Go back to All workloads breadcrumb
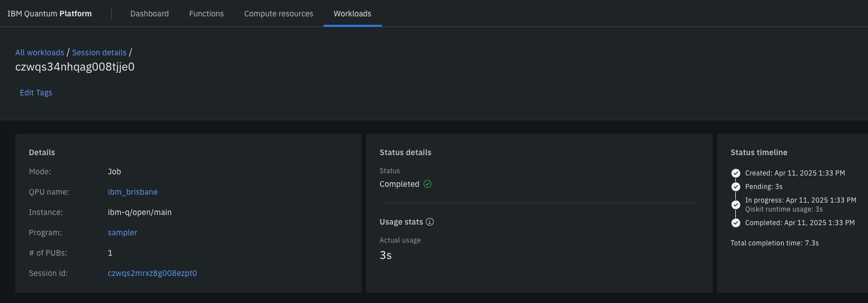This screenshot has width=868, height=303. (40, 52)
